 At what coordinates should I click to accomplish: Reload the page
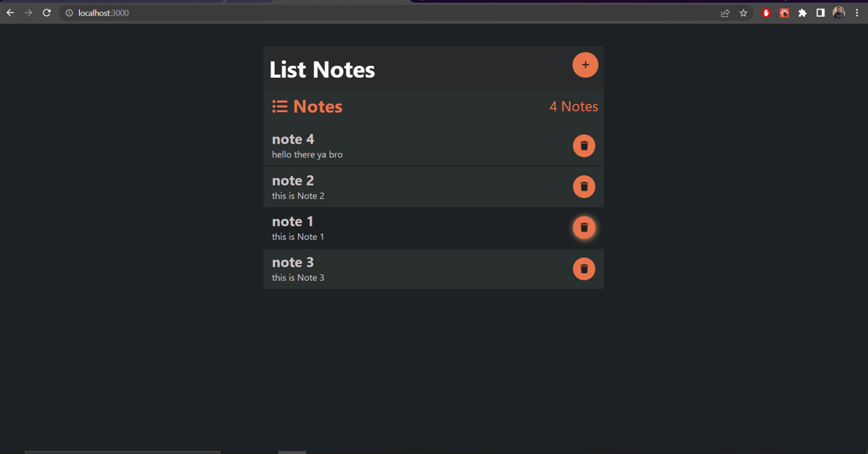click(46, 12)
